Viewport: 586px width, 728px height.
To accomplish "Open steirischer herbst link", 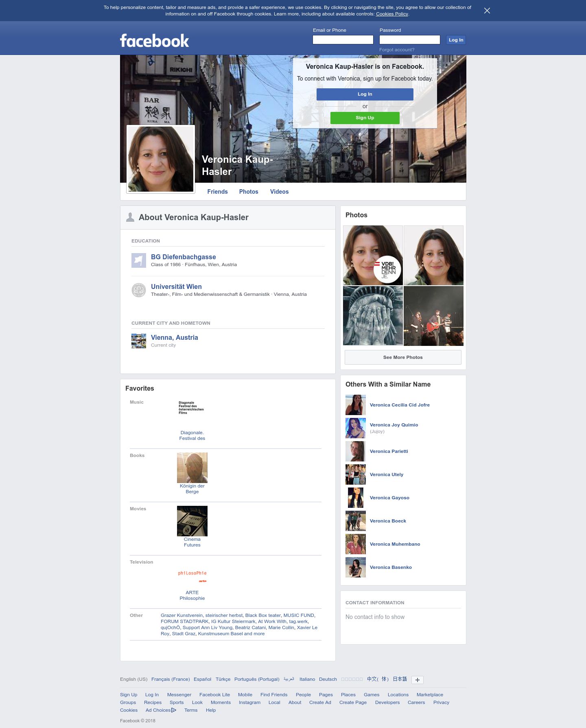I will coord(224,615).
